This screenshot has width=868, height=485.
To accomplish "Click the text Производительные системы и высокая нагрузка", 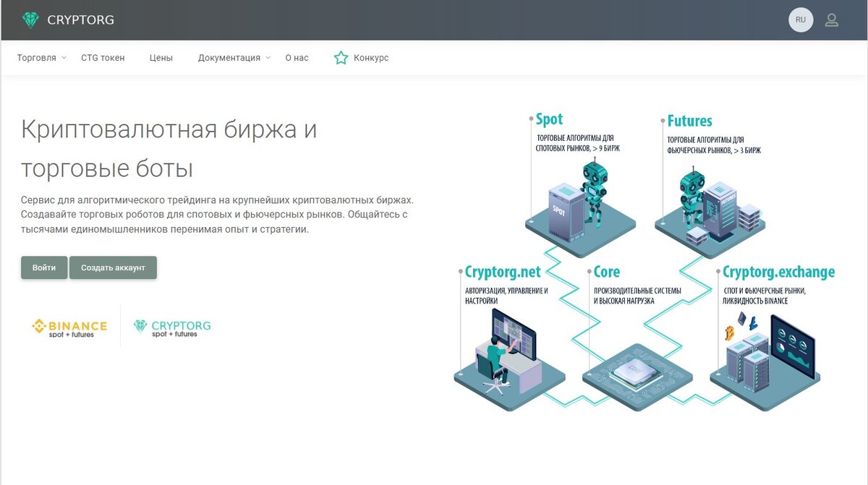I will click(x=637, y=296).
